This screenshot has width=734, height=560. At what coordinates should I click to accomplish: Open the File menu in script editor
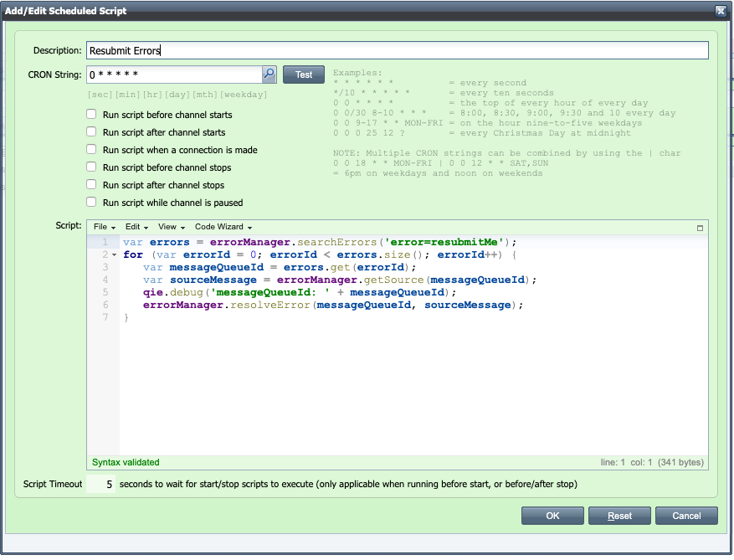click(x=105, y=227)
